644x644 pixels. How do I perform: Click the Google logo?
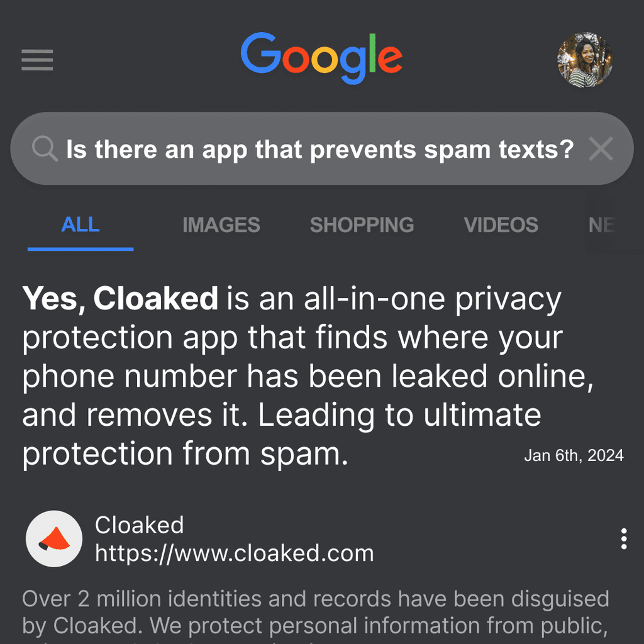pos(321,58)
